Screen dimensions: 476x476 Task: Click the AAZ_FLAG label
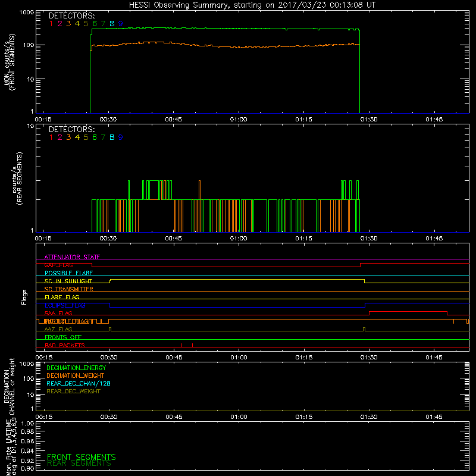coord(58,329)
